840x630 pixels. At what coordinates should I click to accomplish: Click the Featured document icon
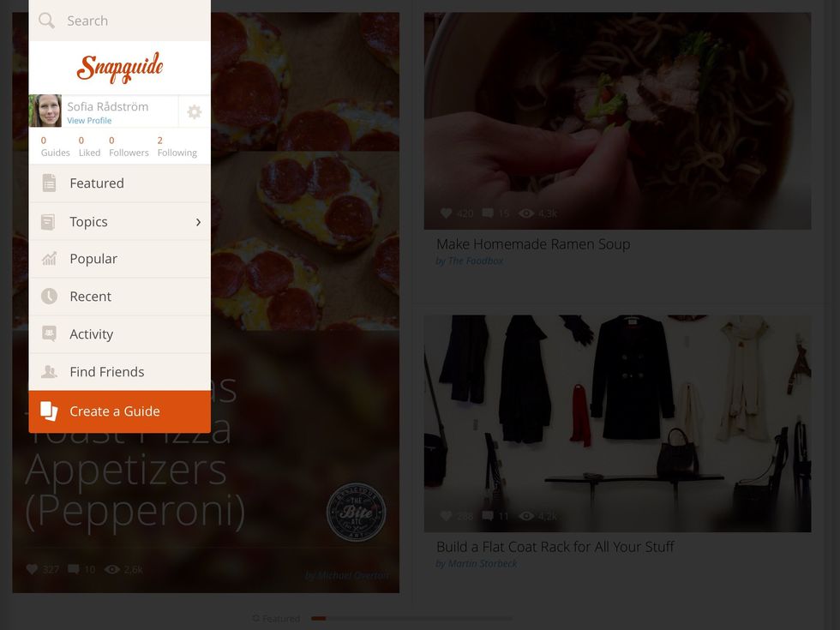coord(50,183)
